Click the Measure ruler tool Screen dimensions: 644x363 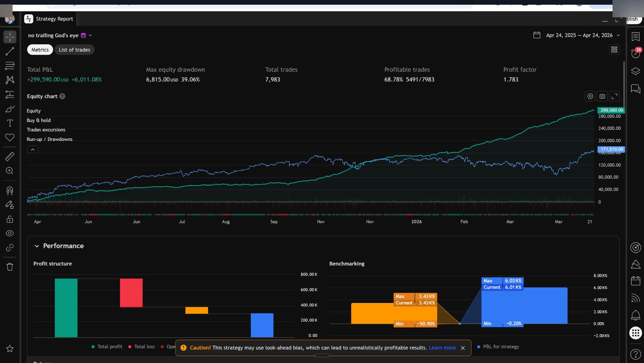click(x=10, y=156)
